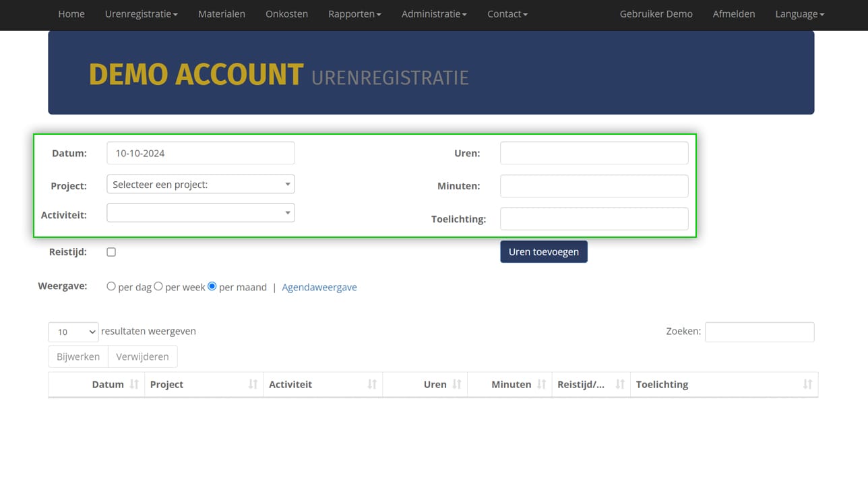This screenshot has width=868, height=502.
Task: Enable the Reistijd checkbox
Action: [111, 252]
